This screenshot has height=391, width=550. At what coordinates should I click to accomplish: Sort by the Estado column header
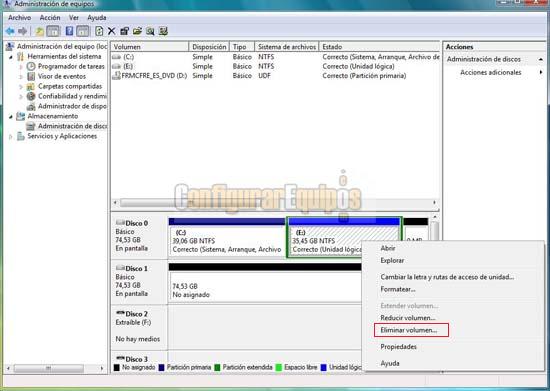point(379,47)
